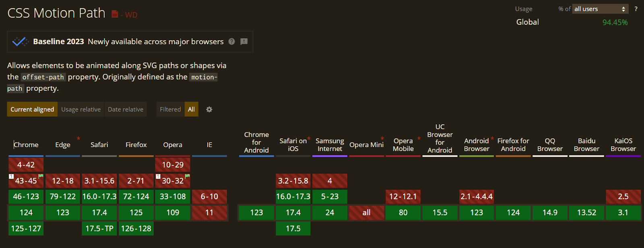Select Baidu Browser 13.52 cell
644x248 pixels.
point(586,213)
